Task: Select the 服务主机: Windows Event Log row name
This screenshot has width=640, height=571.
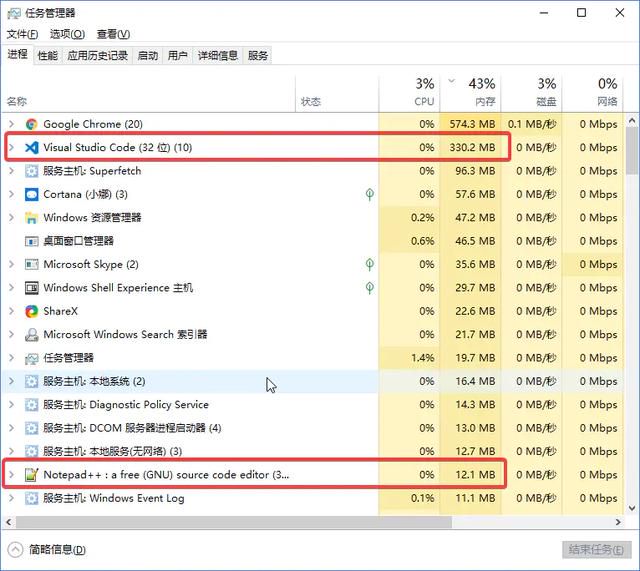Action: point(114,498)
